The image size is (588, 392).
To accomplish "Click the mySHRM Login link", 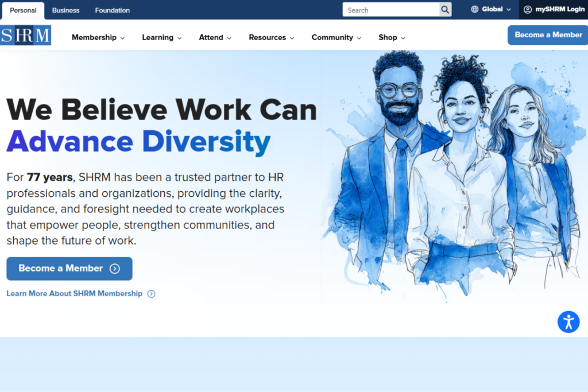I will [554, 9].
